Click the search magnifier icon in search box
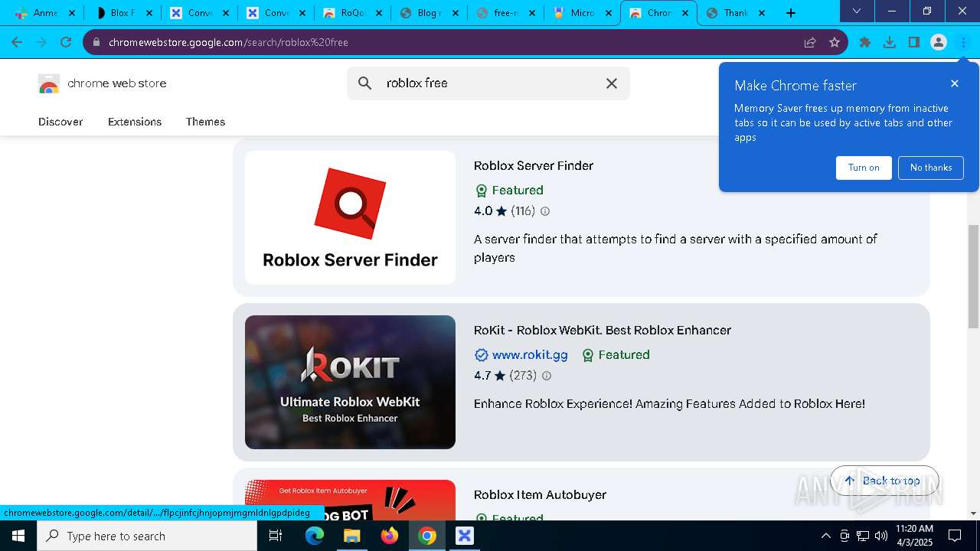980x551 pixels. [365, 83]
